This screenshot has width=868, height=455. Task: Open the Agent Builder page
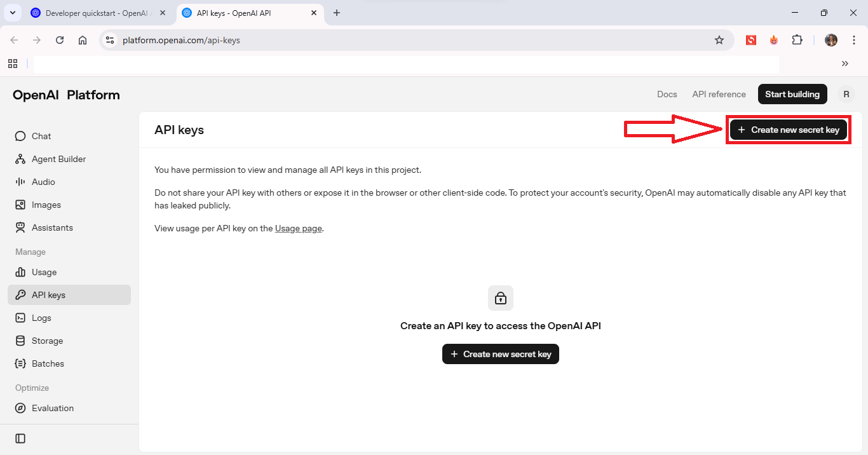click(x=58, y=159)
